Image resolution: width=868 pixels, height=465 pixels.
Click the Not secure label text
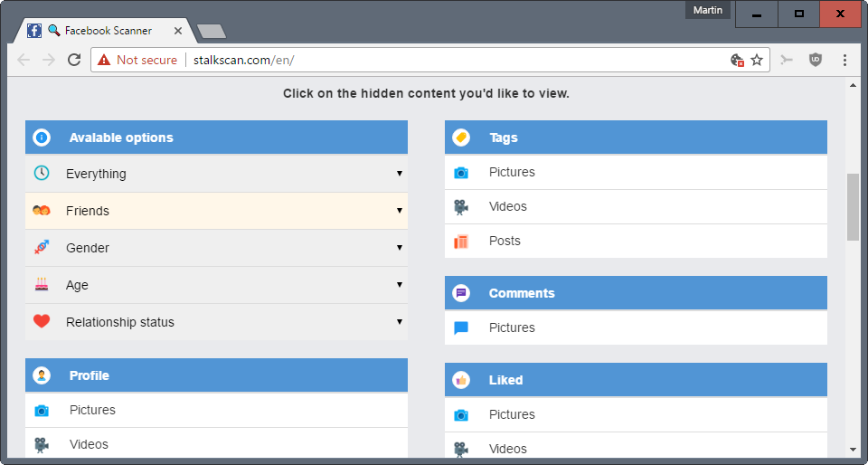pyautogui.click(x=146, y=60)
